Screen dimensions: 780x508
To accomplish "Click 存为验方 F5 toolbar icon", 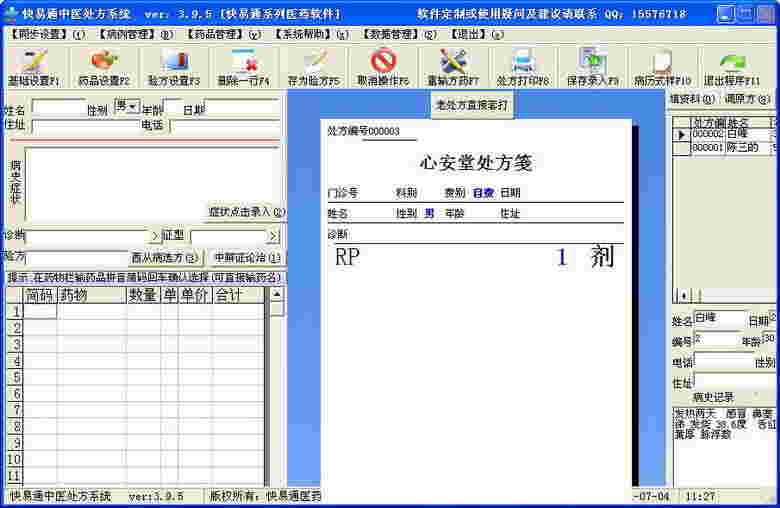I will (314, 68).
